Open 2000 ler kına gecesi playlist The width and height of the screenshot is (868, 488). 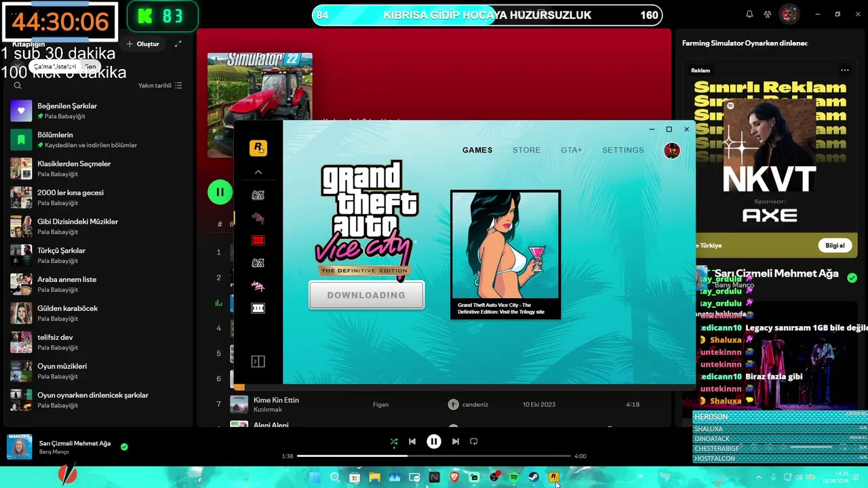tap(97, 197)
